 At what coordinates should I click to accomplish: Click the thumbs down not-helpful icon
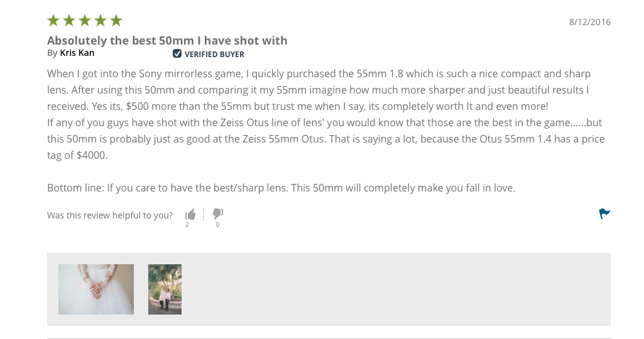click(217, 213)
